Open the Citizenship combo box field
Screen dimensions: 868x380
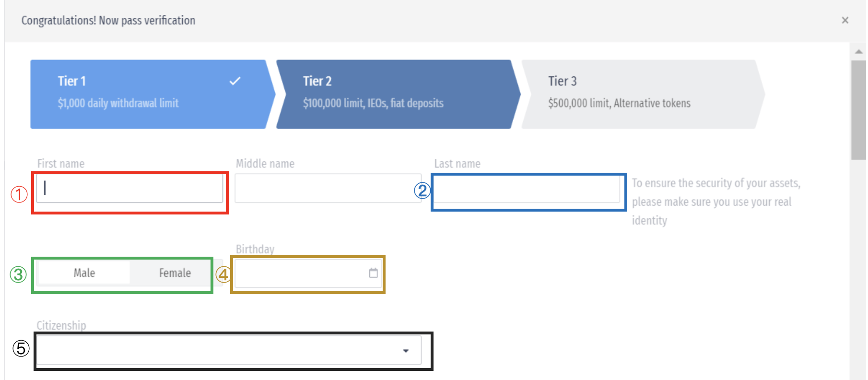[216, 351]
